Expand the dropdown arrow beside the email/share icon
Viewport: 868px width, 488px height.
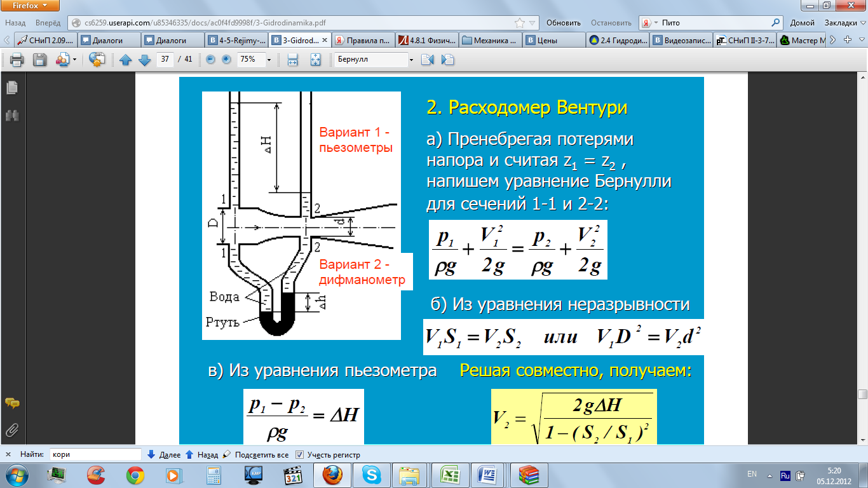point(74,60)
